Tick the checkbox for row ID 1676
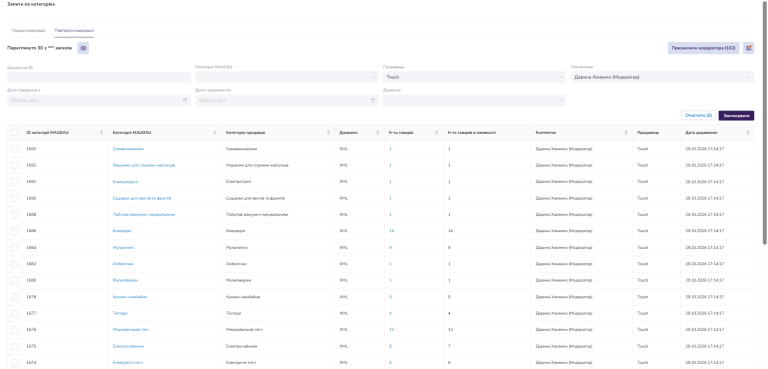Image resolution: width=768 pixels, height=369 pixels. (15, 329)
